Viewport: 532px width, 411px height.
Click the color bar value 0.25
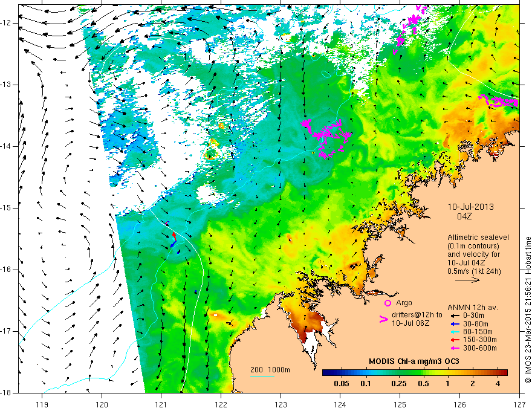click(398, 384)
